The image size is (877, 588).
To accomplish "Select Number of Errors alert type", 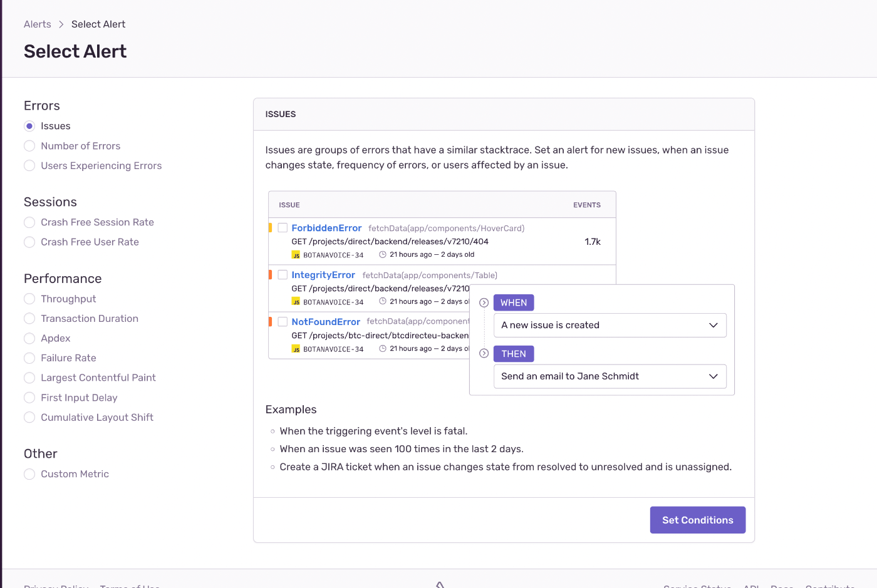I will (x=29, y=146).
